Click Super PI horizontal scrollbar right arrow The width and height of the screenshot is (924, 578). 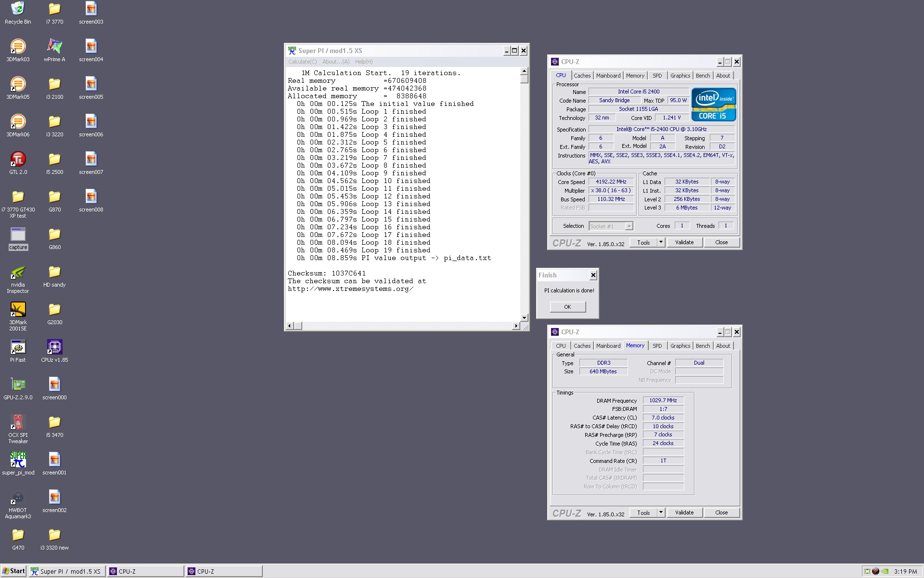516,326
